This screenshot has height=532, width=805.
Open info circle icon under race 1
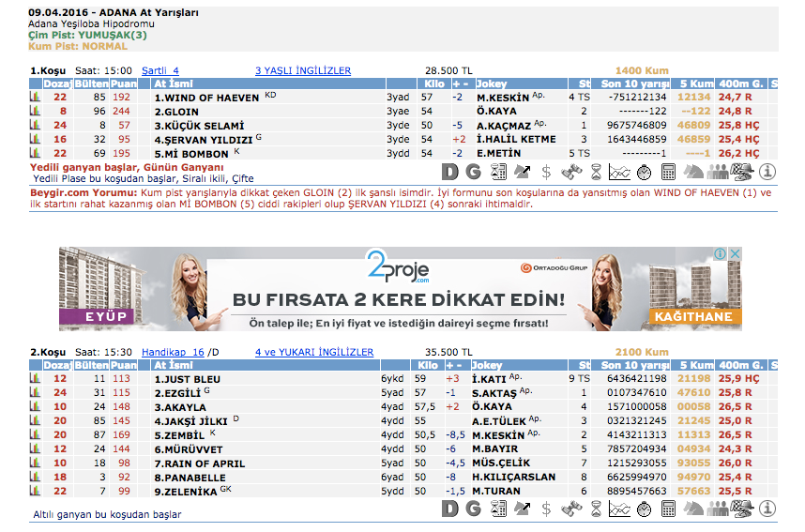767,172
